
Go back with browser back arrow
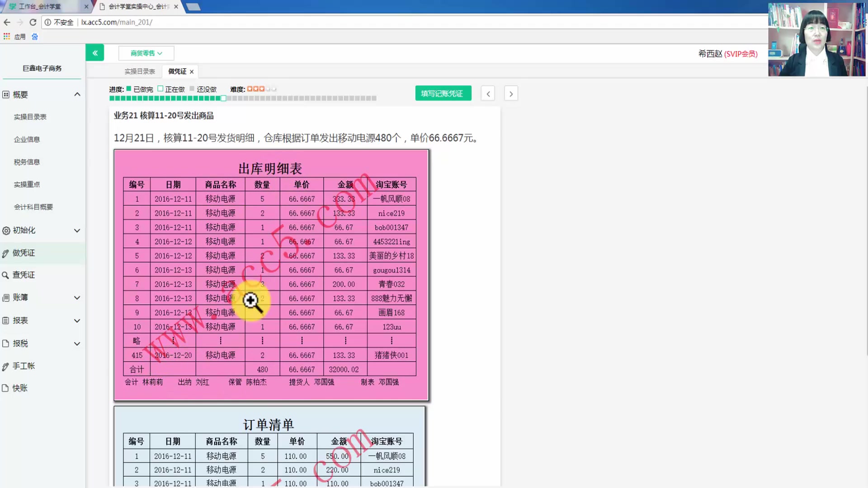(7, 22)
